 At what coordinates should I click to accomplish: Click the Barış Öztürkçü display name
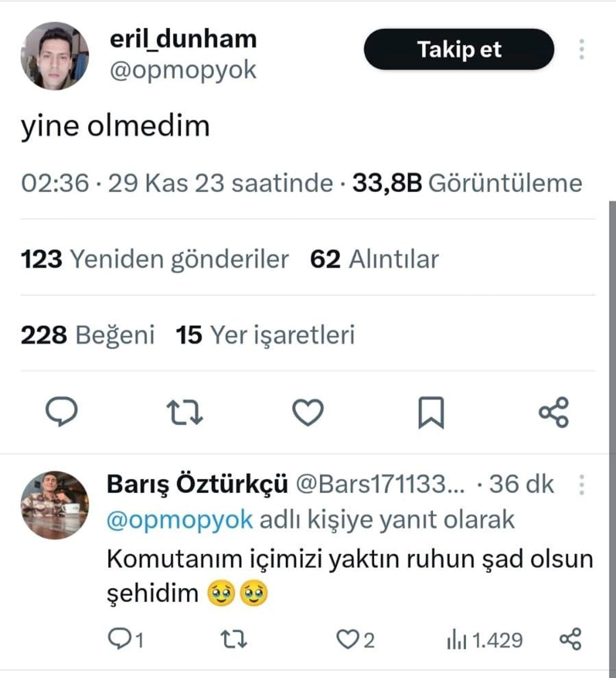[197, 484]
